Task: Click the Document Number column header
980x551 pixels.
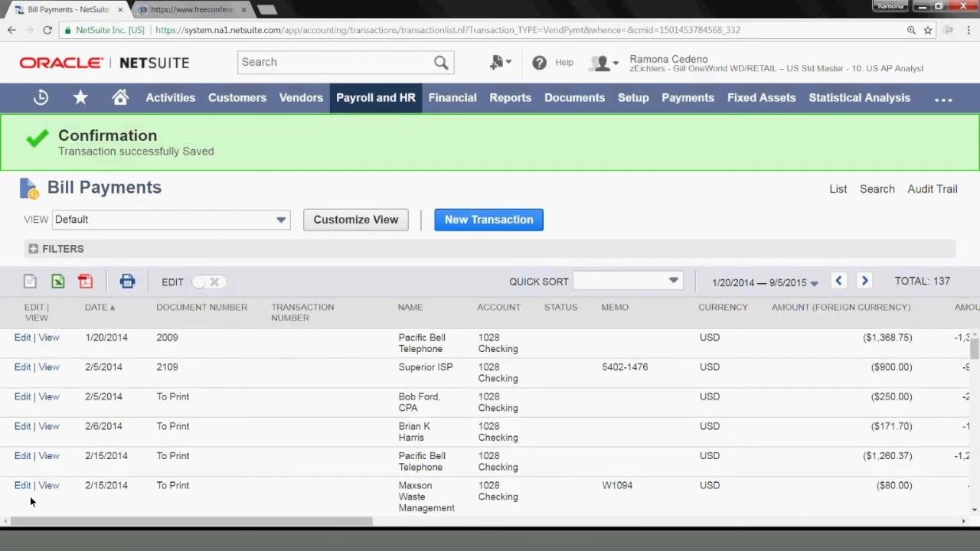Action: 201,307
